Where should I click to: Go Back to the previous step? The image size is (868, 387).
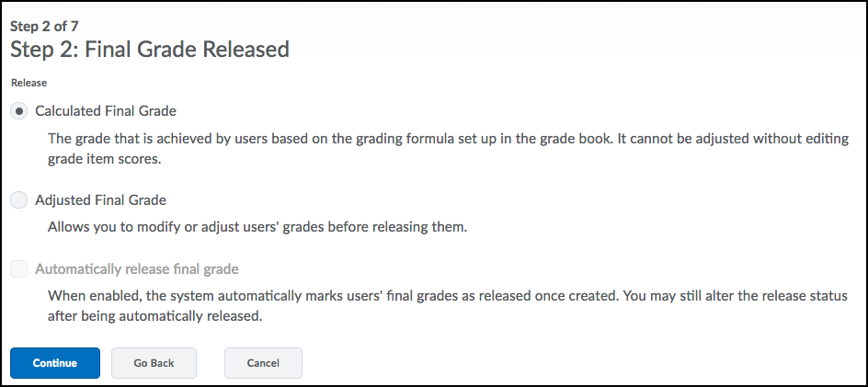click(154, 363)
